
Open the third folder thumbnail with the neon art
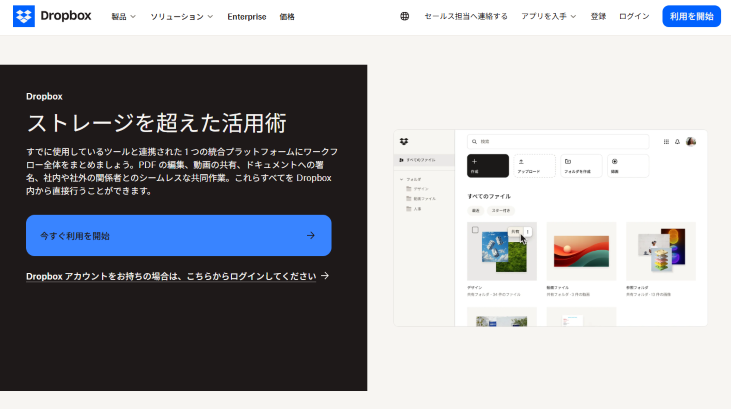click(661, 251)
